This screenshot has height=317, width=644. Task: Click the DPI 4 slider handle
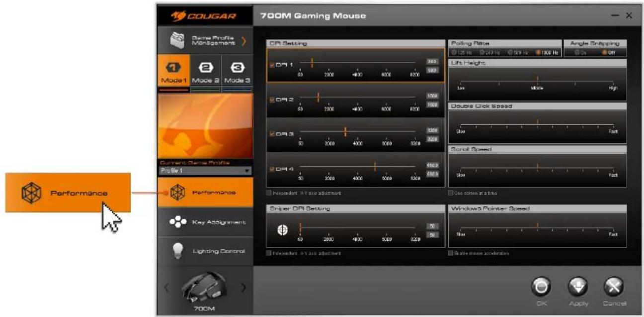375,166
